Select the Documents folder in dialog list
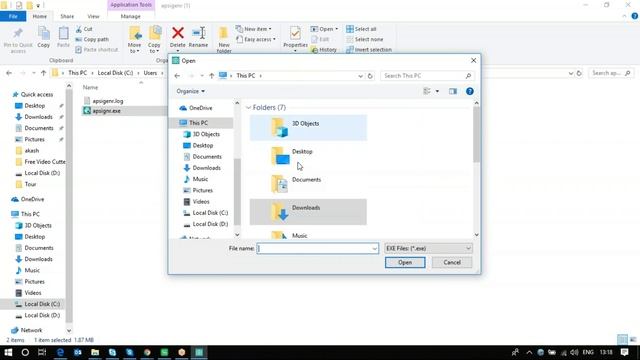The height and width of the screenshot is (360, 640). tap(308, 184)
